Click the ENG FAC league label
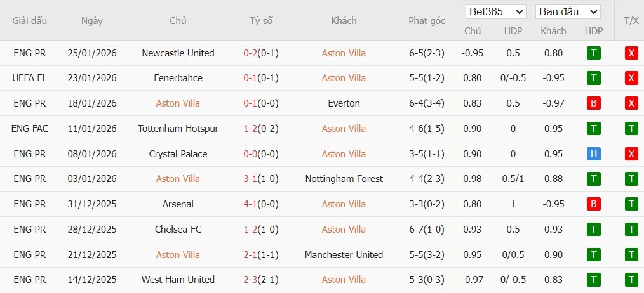This screenshot has width=644, height=293. point(30,129)
